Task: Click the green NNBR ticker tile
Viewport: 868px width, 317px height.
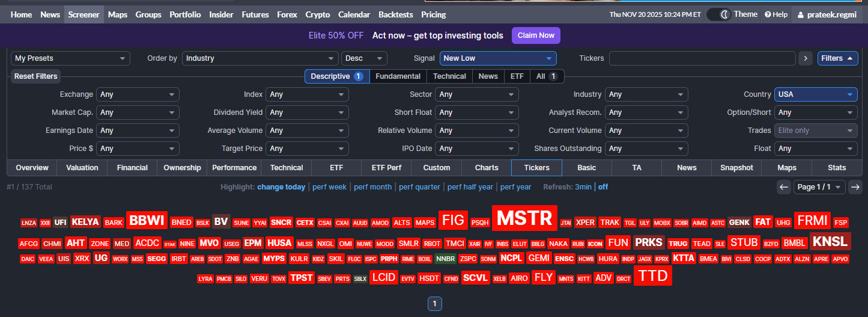Action: click(x=445, y=259)
